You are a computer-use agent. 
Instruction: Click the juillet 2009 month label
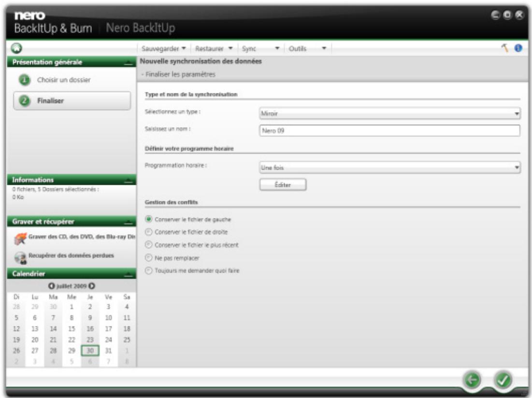coord(72,286)
